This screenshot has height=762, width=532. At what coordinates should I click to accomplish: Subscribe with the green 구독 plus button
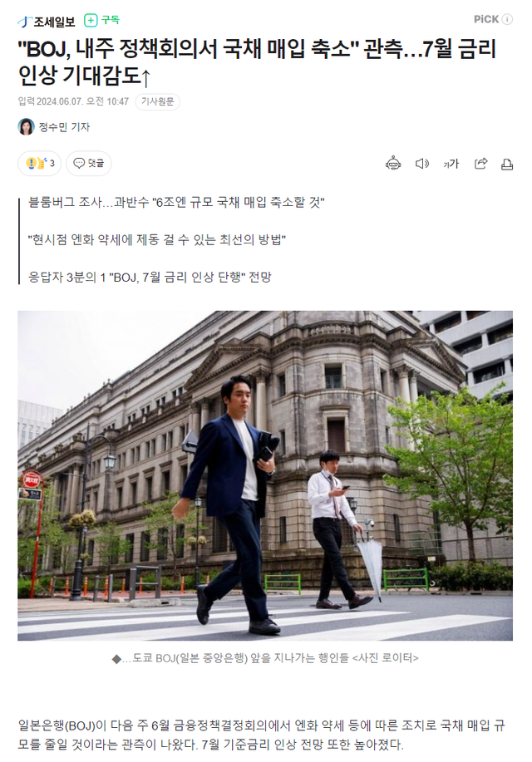click(x=101, y=20)
